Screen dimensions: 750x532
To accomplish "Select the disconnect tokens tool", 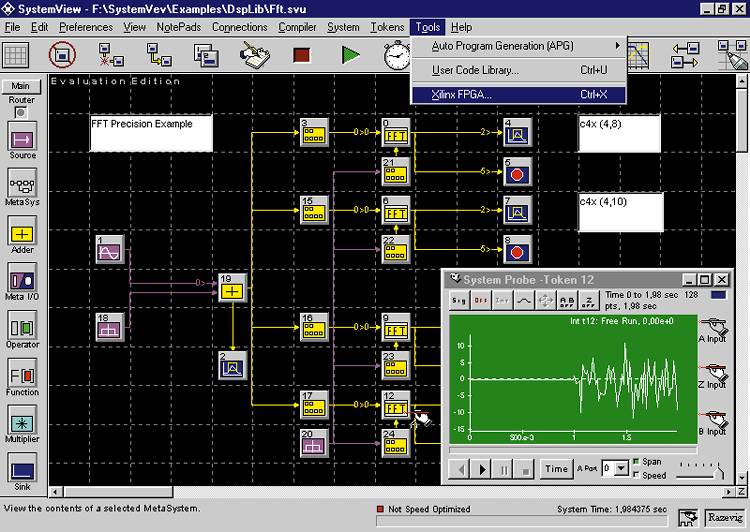I will point(111,55).
